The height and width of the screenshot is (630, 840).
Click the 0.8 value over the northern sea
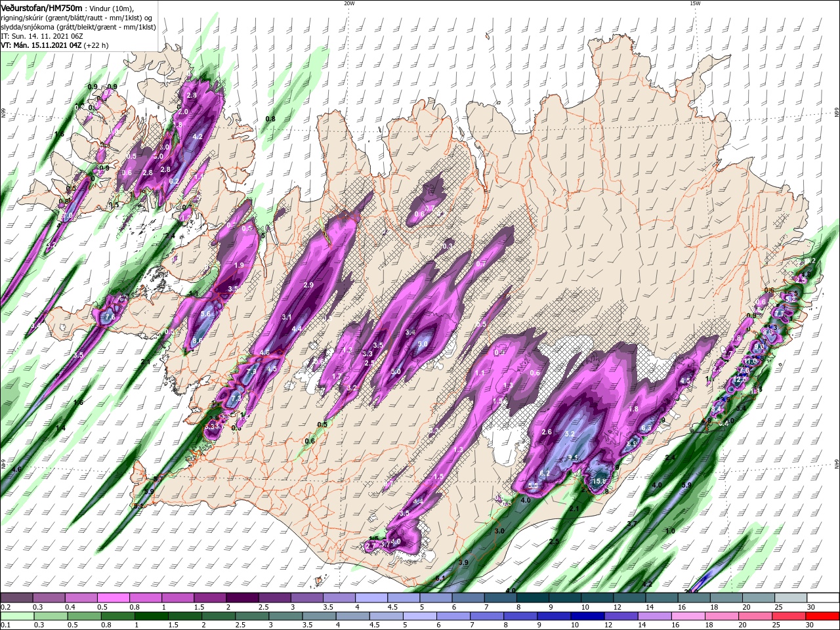270,119
